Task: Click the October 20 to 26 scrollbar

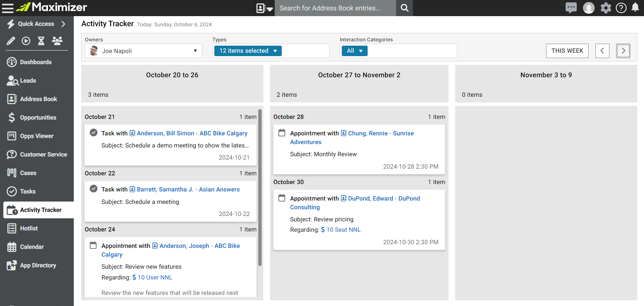Action: click(260, 187)
